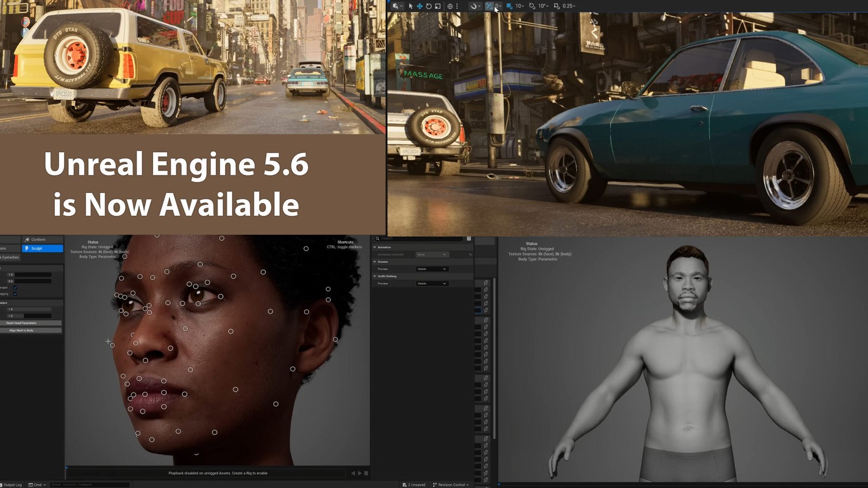The image size is (868, 488).
Task: Open the Output Log from the status bar
Action: click(x=12, y=485)
